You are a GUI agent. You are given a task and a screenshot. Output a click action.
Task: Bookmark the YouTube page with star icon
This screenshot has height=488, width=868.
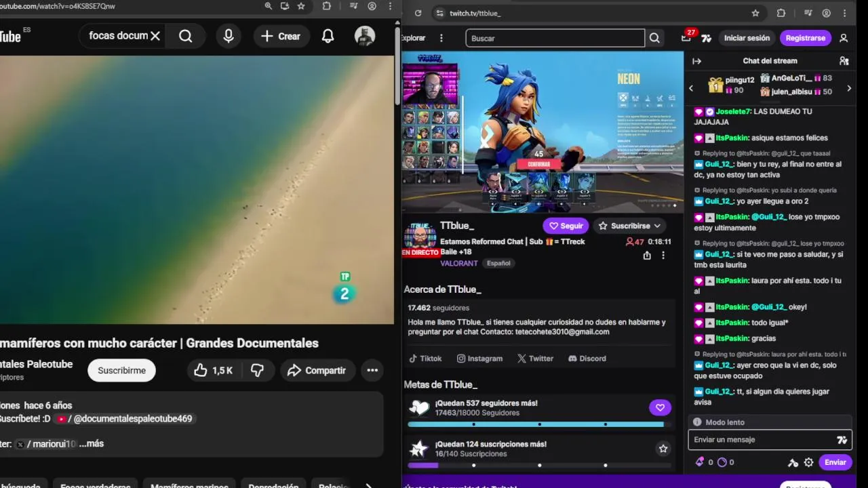(x=301, y=6)
